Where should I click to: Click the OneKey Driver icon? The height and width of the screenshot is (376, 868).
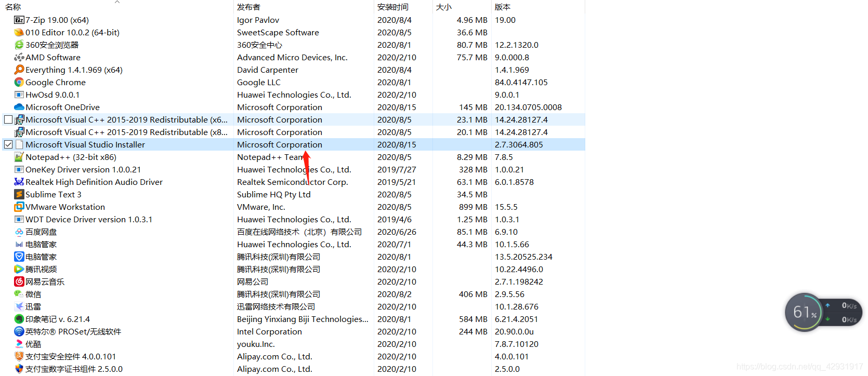pos(19,169)
